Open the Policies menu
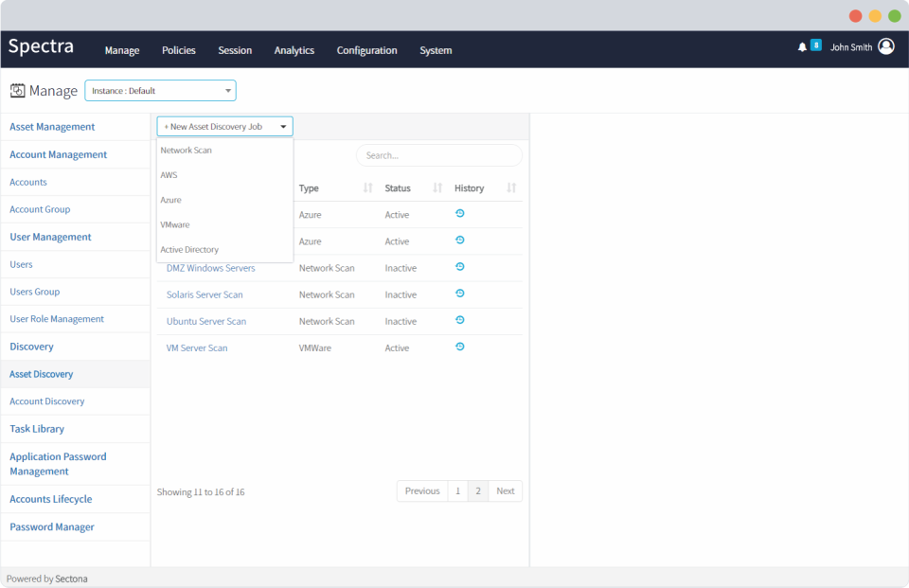Image resolution: width=909 pixels, height=588 pixels. click(x=178, y=50)
